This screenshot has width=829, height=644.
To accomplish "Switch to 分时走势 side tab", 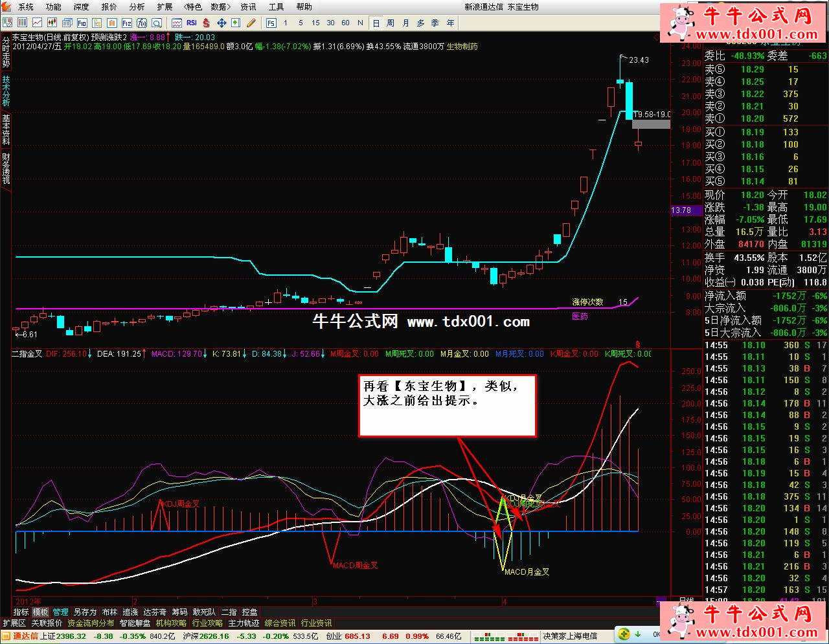I will pos(6,52).
